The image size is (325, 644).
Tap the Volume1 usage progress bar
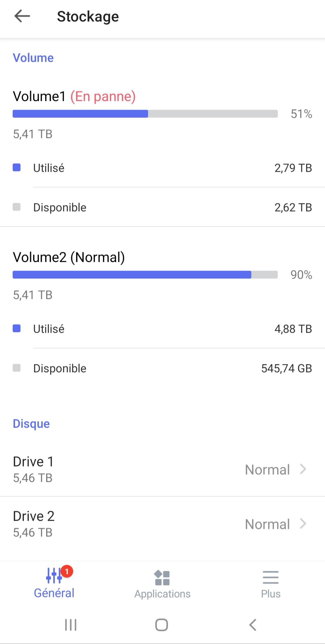click(145, 114)
